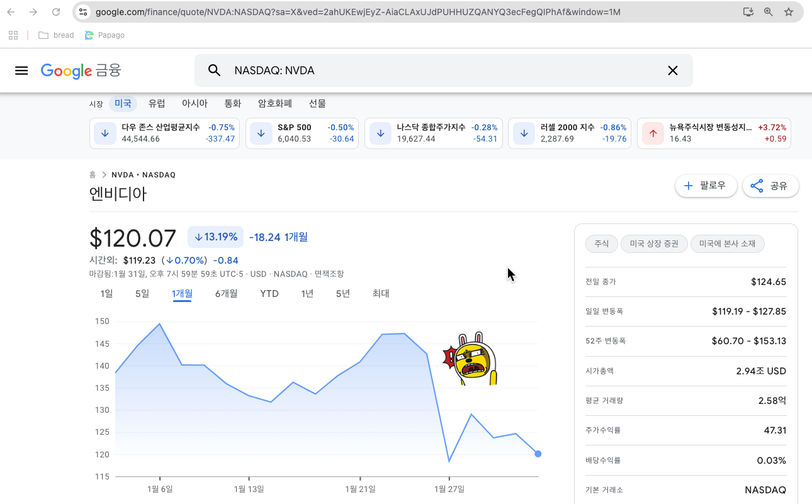Select the 미국 market tab

coord(123,104)
